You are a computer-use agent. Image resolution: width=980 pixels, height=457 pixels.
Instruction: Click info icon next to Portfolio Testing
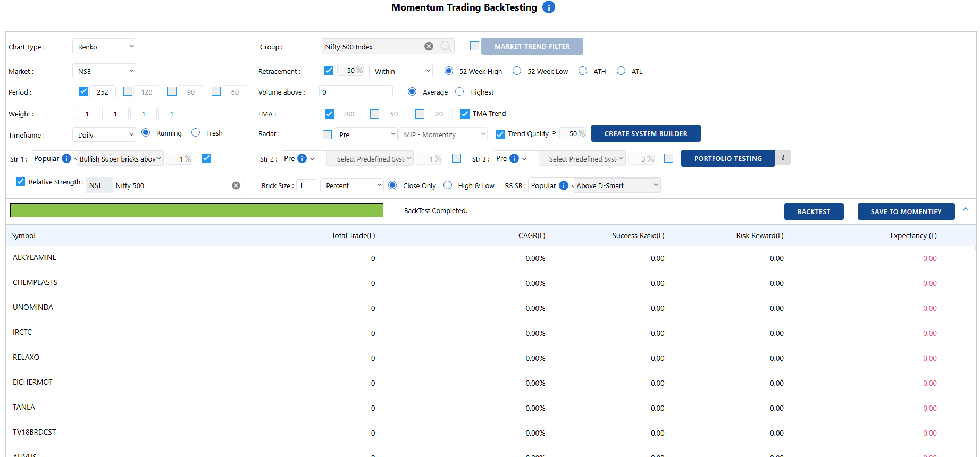tap(783, 158)
